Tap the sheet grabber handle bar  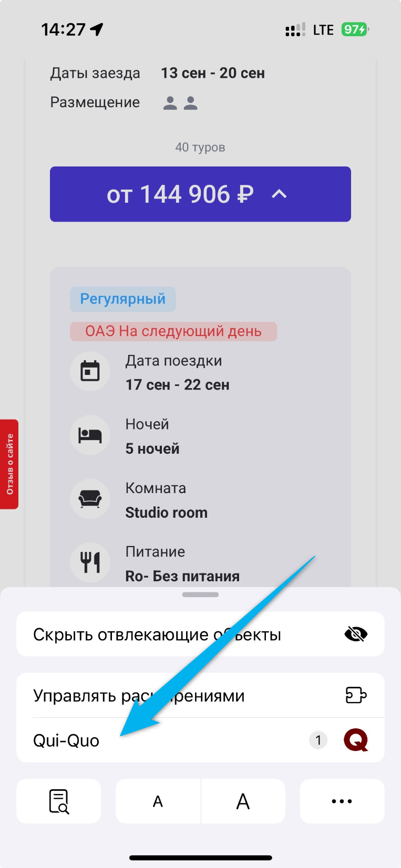pyautogui.click(x=200, y=595)
